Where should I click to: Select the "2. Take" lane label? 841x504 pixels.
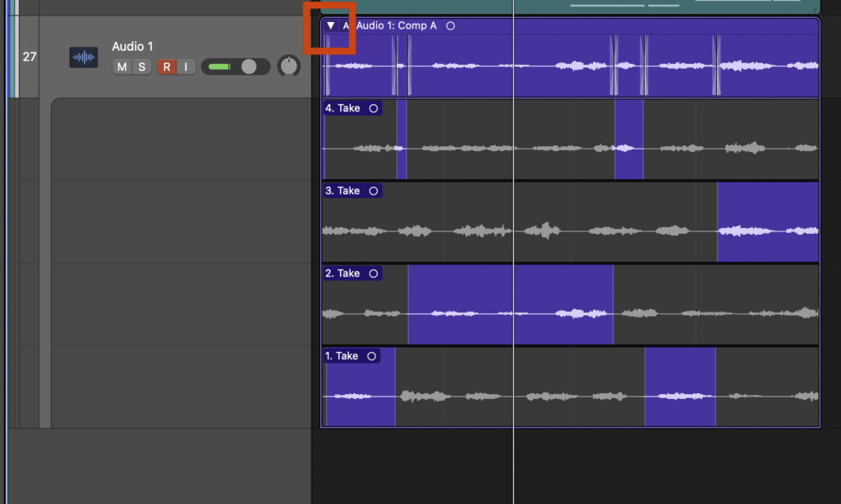[x=342, y=273]
